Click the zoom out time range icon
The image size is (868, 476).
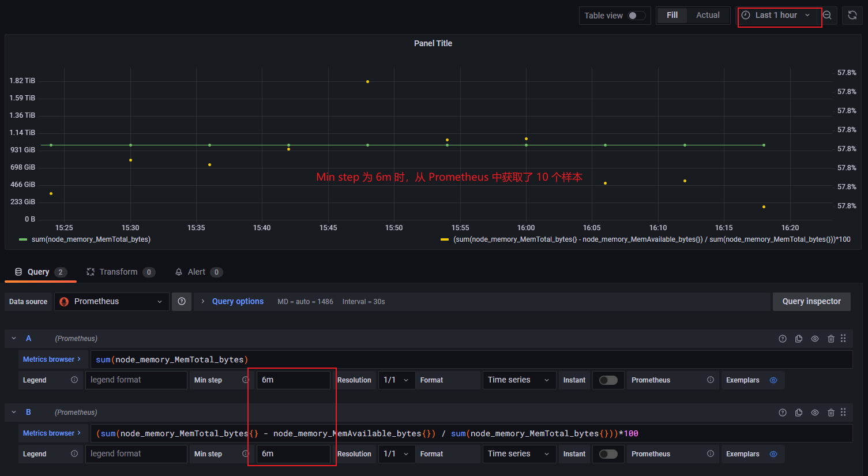(827, 16)
